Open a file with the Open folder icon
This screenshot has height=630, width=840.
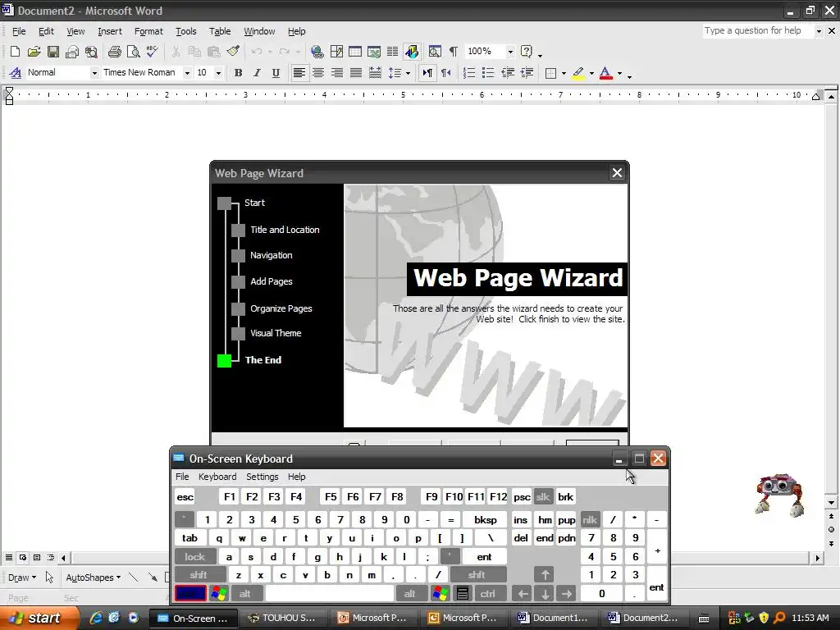click(x=34, y=52)
